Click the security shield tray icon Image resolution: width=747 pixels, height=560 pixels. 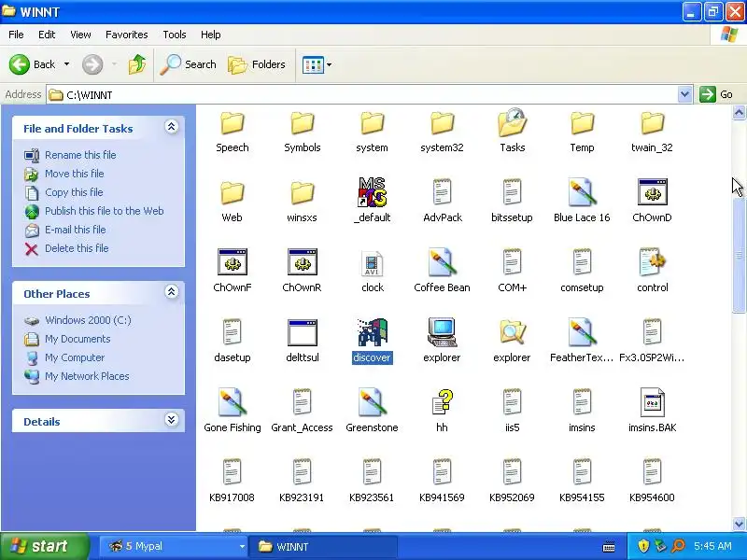pyautogui.click(x=643, y=546)
